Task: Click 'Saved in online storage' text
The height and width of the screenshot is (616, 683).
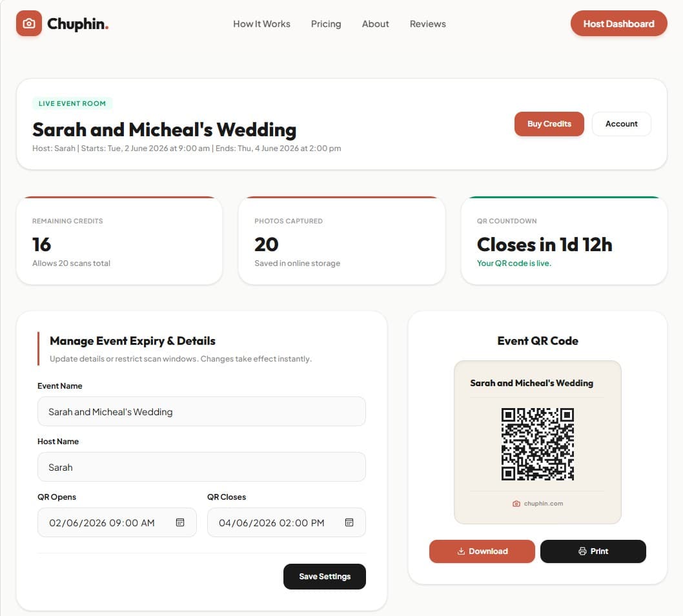Action: 297,263
